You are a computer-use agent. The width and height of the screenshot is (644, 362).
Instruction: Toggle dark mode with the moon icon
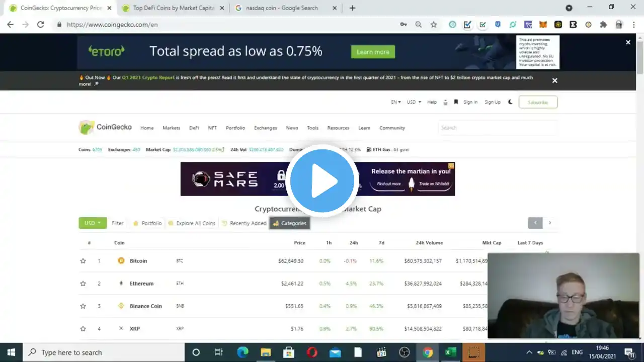[510, 102]
